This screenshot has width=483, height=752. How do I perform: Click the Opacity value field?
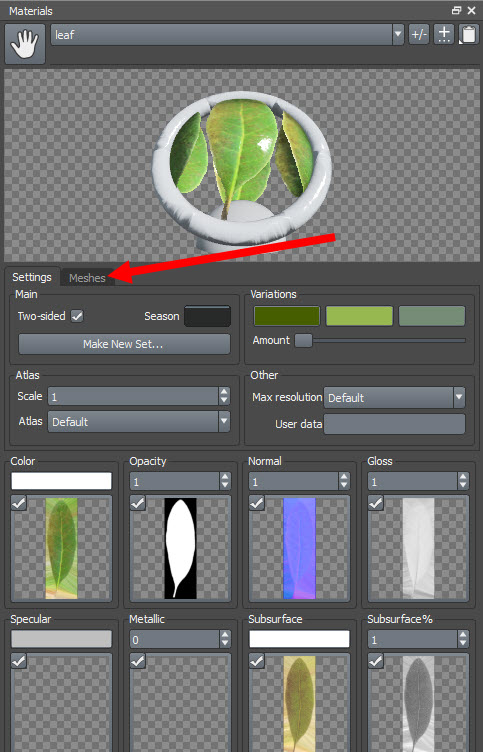click(x=174, y=482)
